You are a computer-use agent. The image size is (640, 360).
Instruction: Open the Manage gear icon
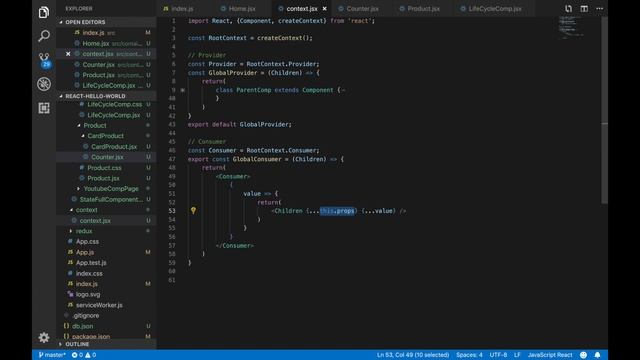point(44,337)
